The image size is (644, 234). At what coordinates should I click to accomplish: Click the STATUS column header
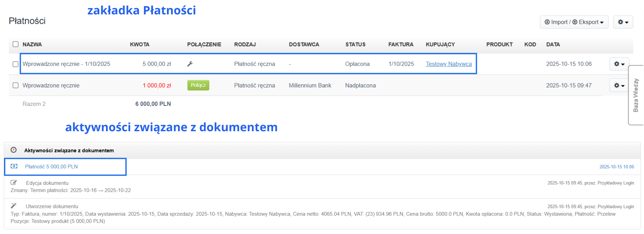coord(356,45)
